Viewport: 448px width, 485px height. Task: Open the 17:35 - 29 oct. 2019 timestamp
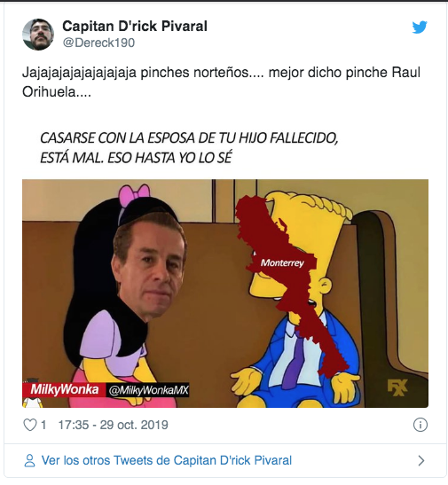point(113,425)
